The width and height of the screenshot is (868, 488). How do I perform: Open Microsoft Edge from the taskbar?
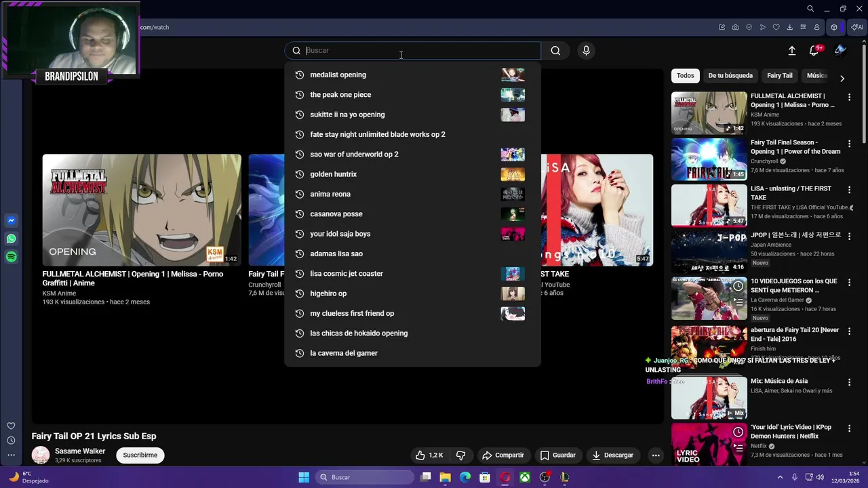[465, 477]
